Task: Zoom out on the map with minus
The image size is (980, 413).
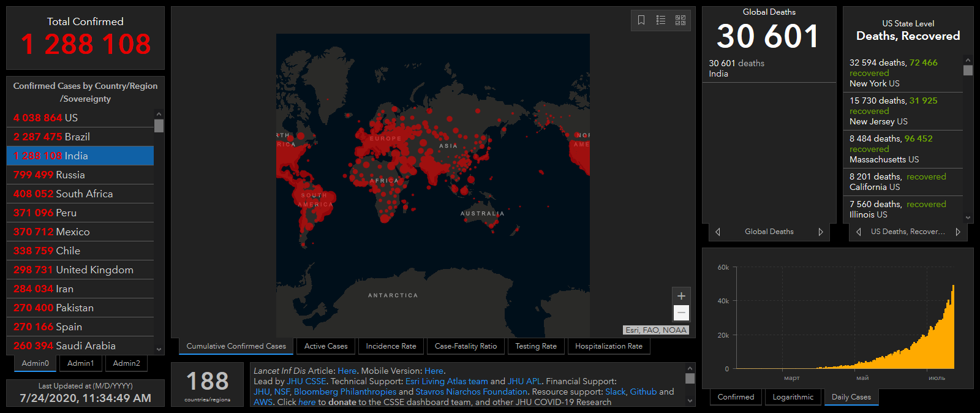Action: tap(681, 313)
